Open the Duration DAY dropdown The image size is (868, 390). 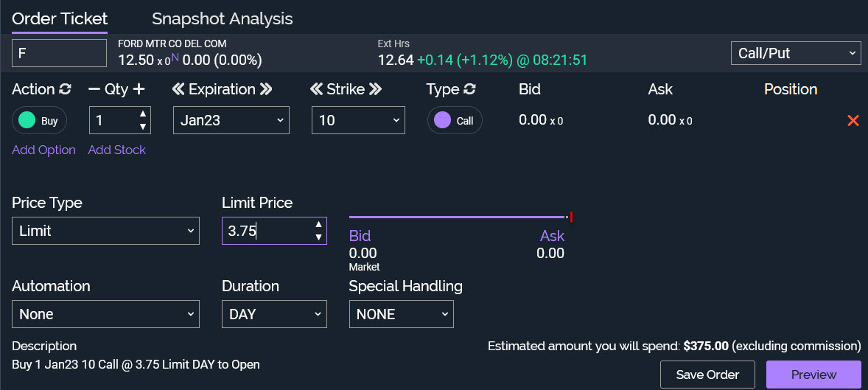pyautogui.click(x=273, y=314)
